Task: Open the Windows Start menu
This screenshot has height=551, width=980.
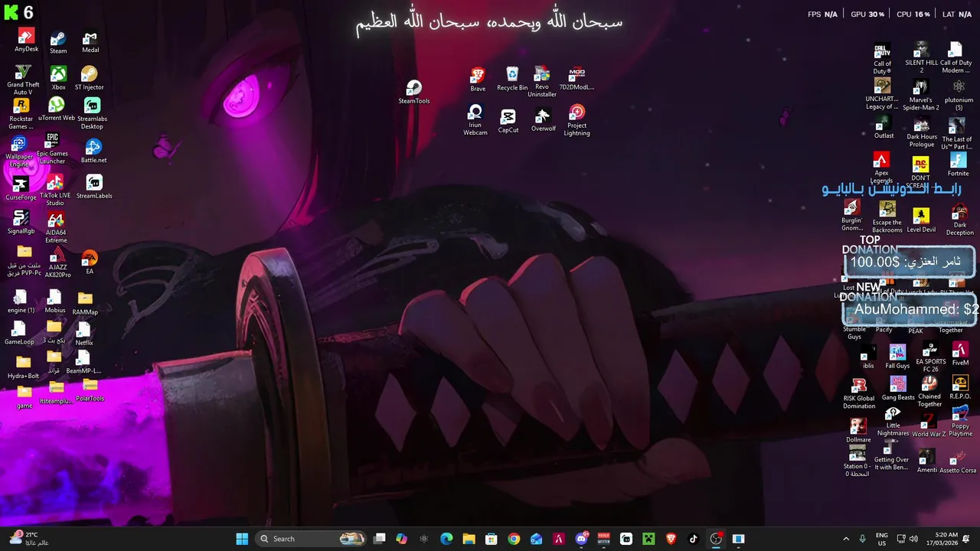Action: coord(242,539)
